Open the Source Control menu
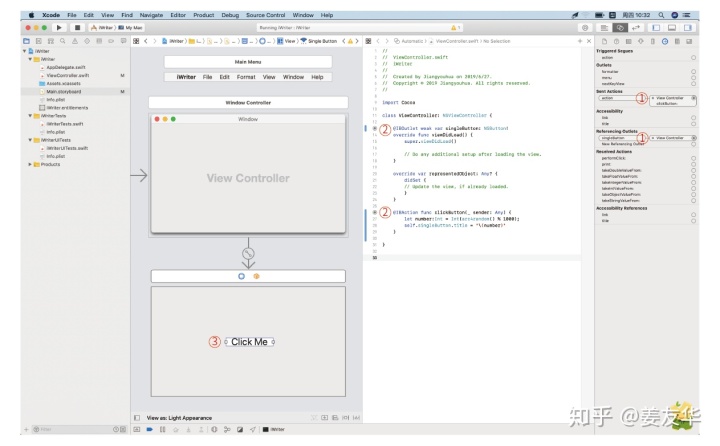Viewport: 720px width, 446px height. click(x=265, y=15)
